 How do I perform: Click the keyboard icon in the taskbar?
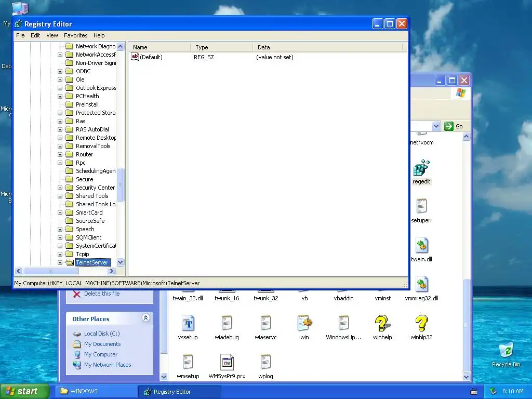(x=474, y=392)
